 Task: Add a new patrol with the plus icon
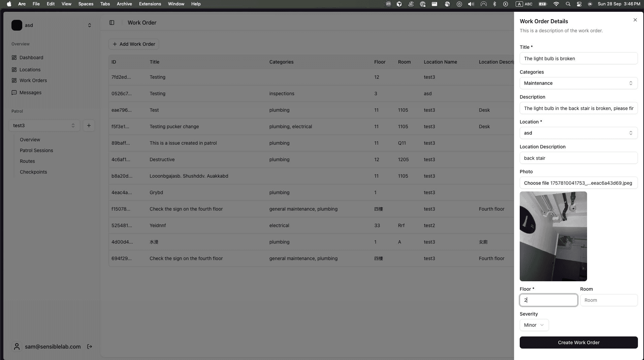89,125
